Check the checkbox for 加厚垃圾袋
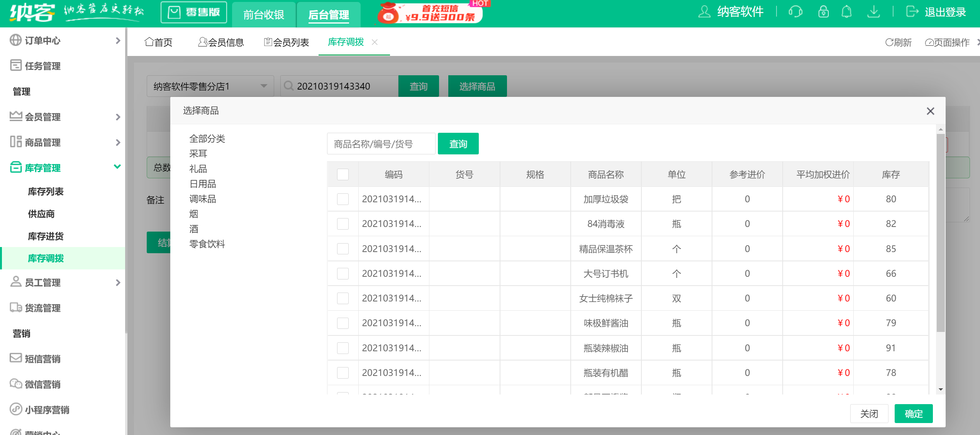Image resolution: width=980 pixels, height=435 pixels. tap(343, 199)
